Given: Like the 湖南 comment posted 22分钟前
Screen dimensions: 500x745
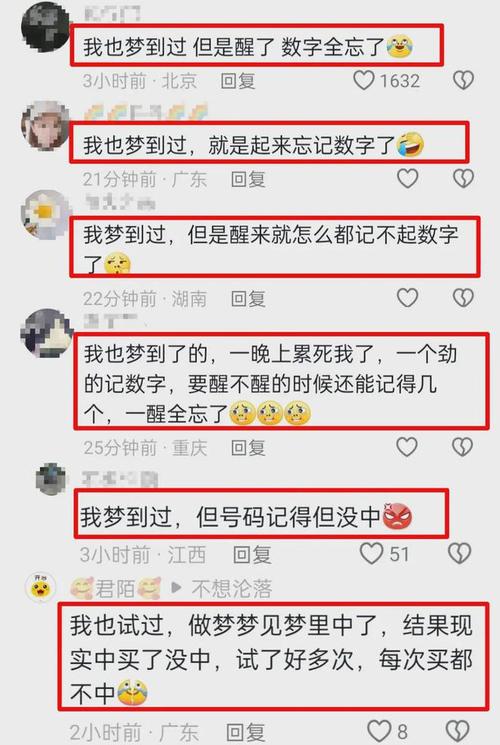Looking at the screenshot, I should (407, 298).
